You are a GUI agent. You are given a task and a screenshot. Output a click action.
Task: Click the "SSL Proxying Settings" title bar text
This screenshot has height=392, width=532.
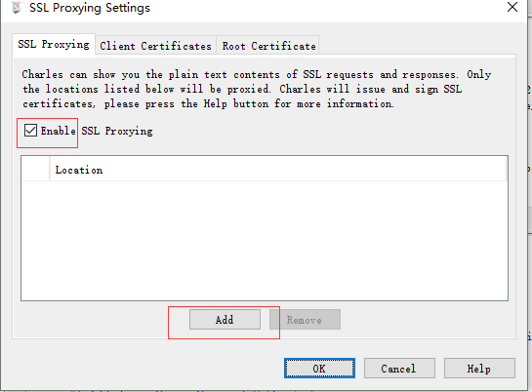pyautogui.click(x=90, y=8)
